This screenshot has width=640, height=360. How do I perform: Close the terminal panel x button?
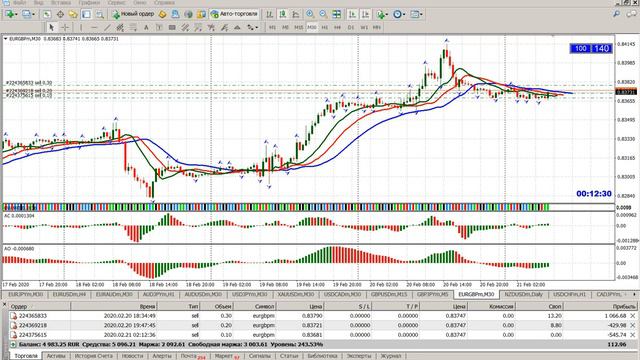pyautogui.click(x=4, y=304)
